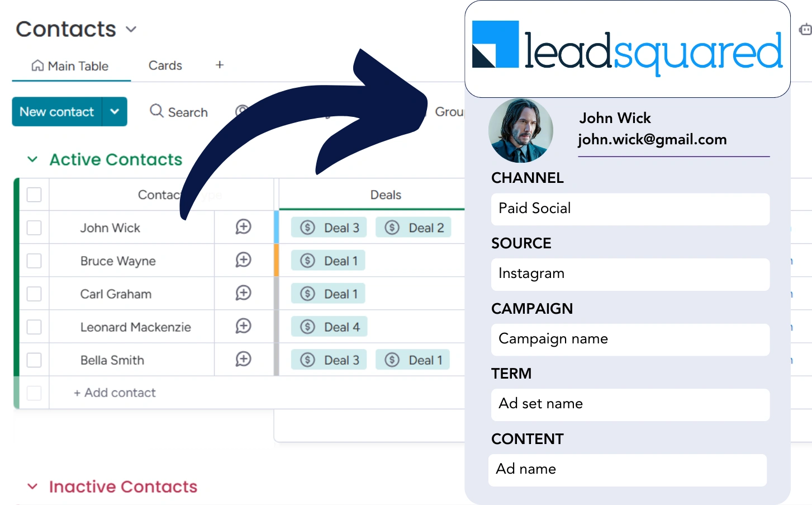Click the robot icon at top right
Viewport: 812px width, 505px height.
pos(805,30)
